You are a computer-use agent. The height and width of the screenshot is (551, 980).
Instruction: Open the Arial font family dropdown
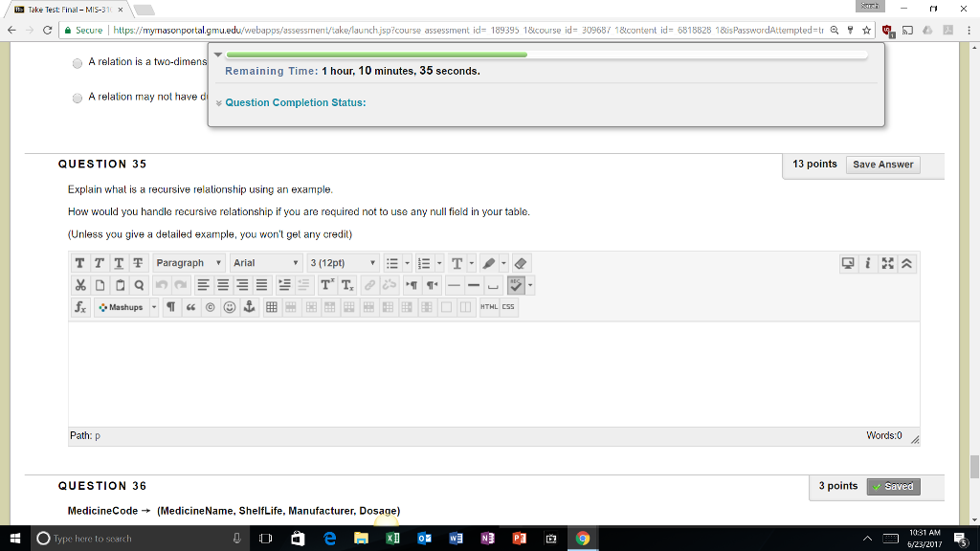[x=265, y=262]
